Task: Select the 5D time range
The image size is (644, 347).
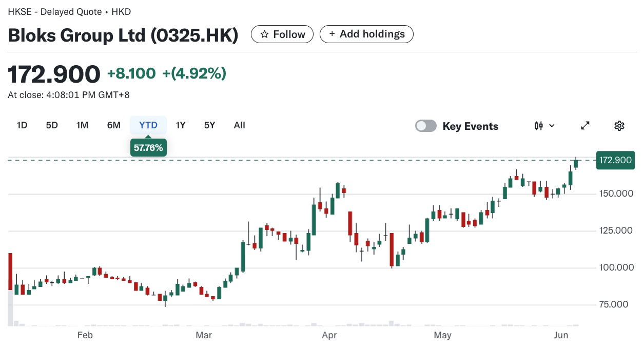Action: click(x=52, y=125)
